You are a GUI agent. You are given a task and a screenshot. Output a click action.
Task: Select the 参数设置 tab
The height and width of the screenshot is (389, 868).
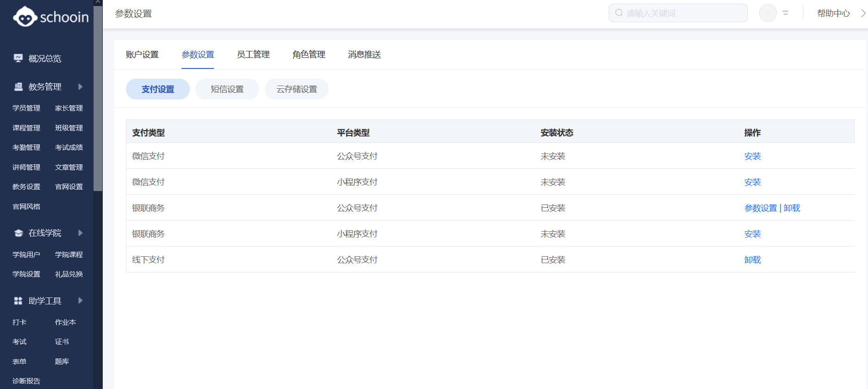tap(198, 55)
